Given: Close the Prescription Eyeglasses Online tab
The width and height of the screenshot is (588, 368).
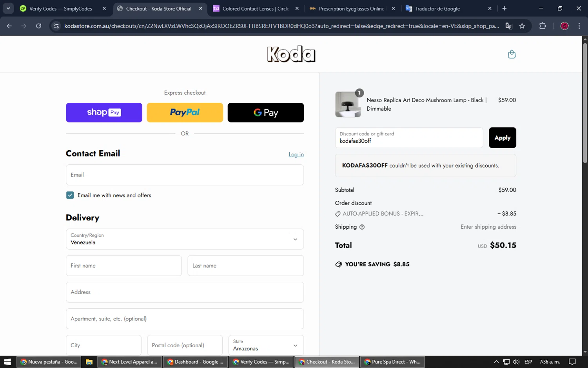Looking at the screenshot, I should point(394,8).
